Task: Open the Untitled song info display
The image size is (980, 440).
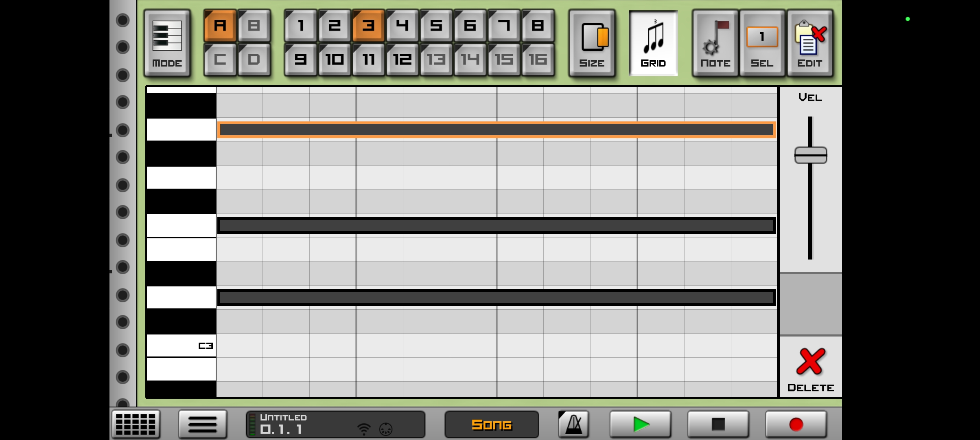Action: [x=335, y=424]
